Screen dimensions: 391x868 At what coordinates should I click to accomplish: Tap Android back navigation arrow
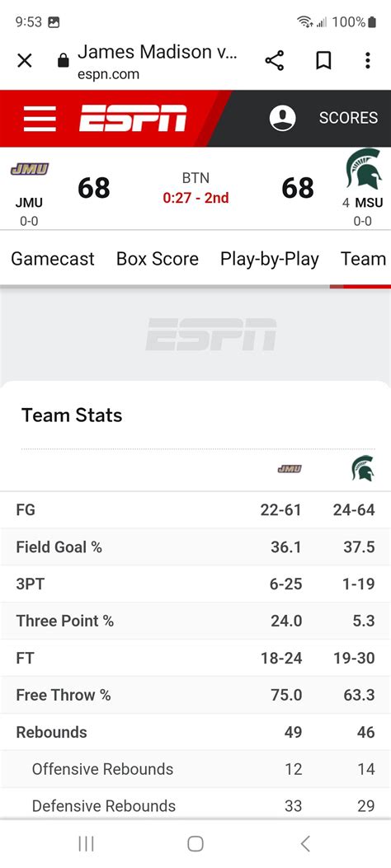pyautogui.click(x=305, y=843)
